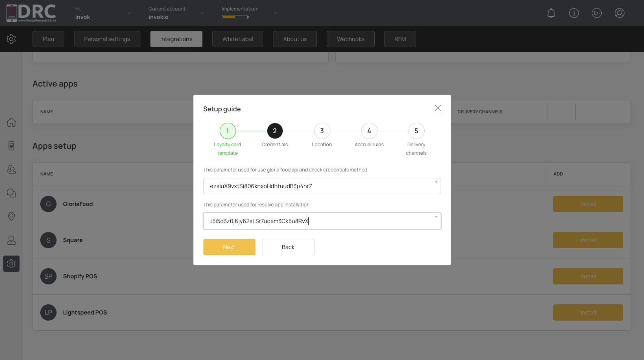Click the yellow Next button

click(229, 247)
